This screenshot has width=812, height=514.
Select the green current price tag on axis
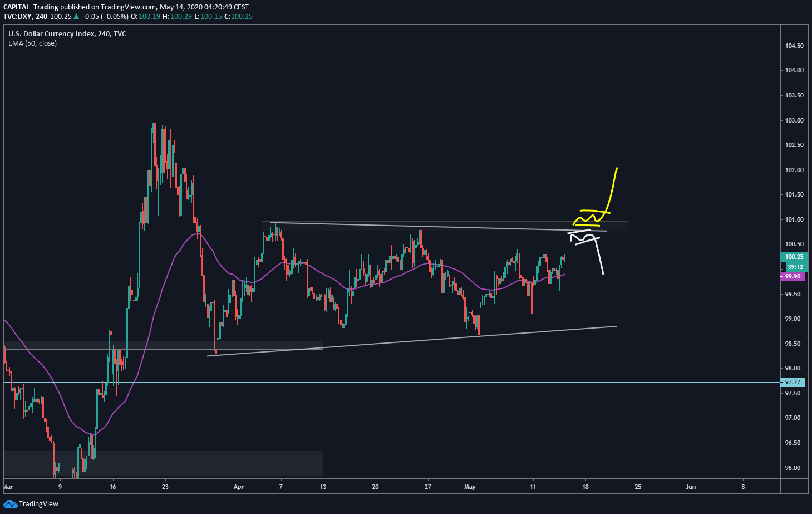point(794,257)
